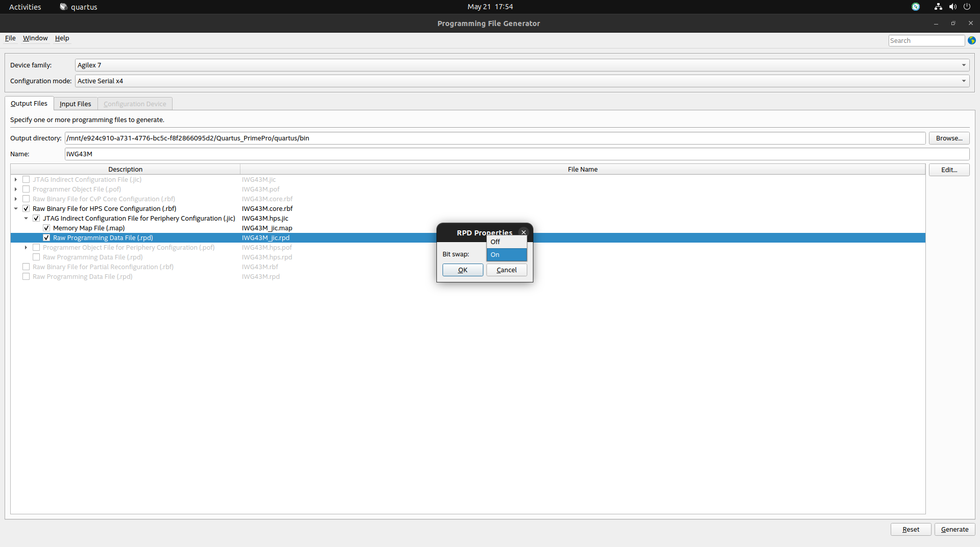Collapse Raw Binary File for HPS Core row
980x547 pixels.
click(x=16, y=208)
